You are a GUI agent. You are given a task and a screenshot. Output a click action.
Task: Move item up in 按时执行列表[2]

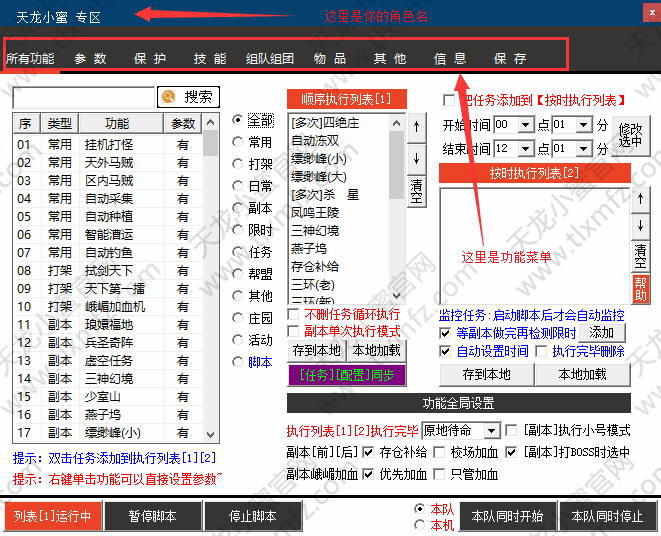pos(640,199)
